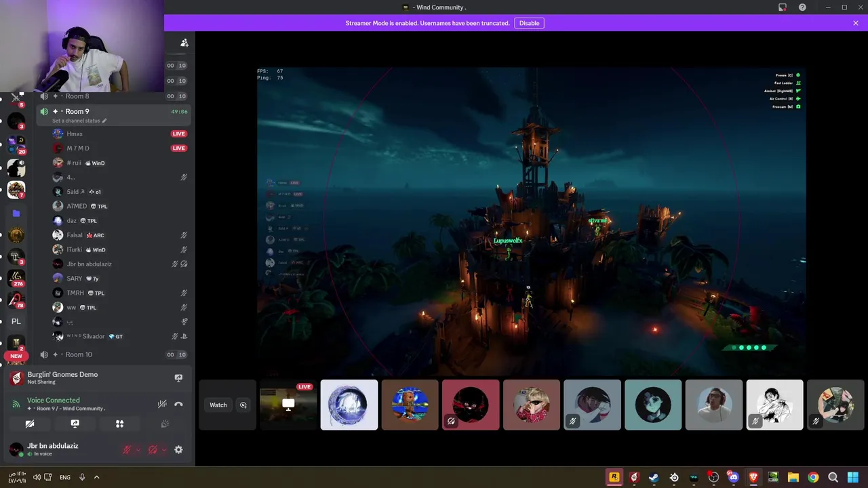
Task: Turn on camera in voice panel
Action: (30, 424)
